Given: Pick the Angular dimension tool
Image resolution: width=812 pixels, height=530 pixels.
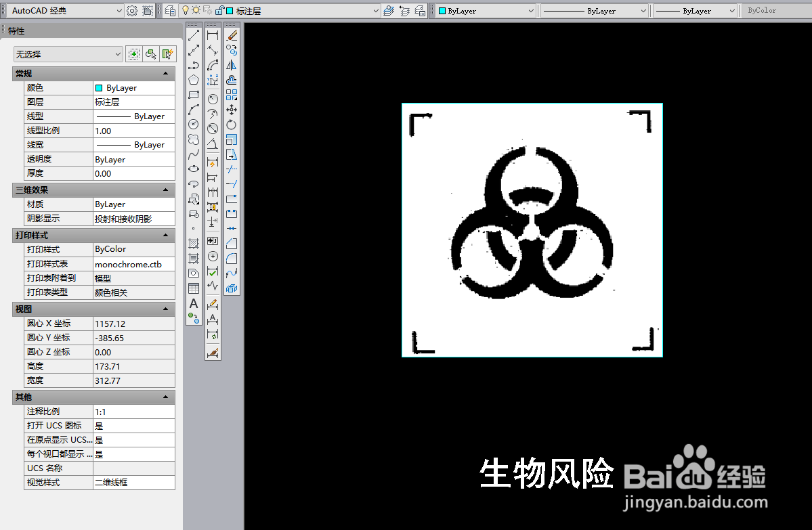Looking at the screenshot, I should 213,143.
